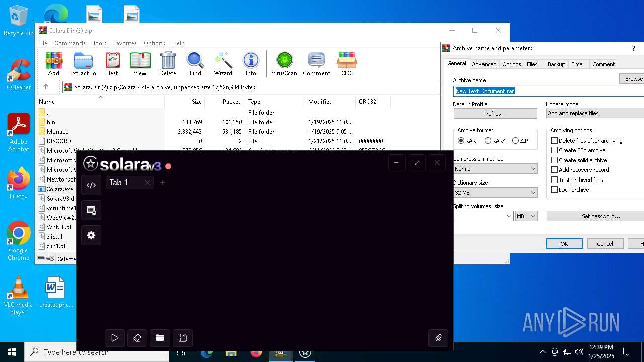Click Browse button for archive name
This screenshot has width=644, height=362.
click(x=632, y=79)
